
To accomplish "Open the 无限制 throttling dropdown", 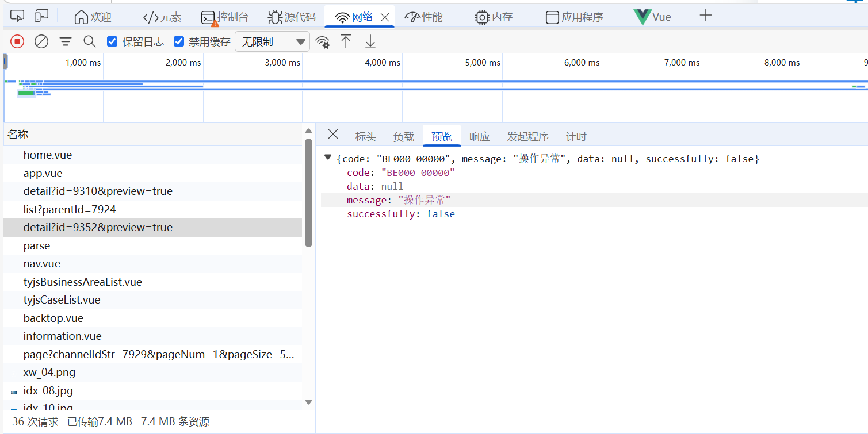I will [273, 42].
